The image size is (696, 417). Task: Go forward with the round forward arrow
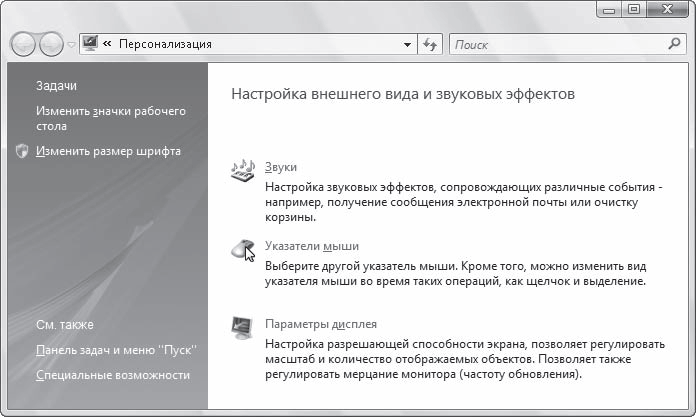(x=51, y=44)
